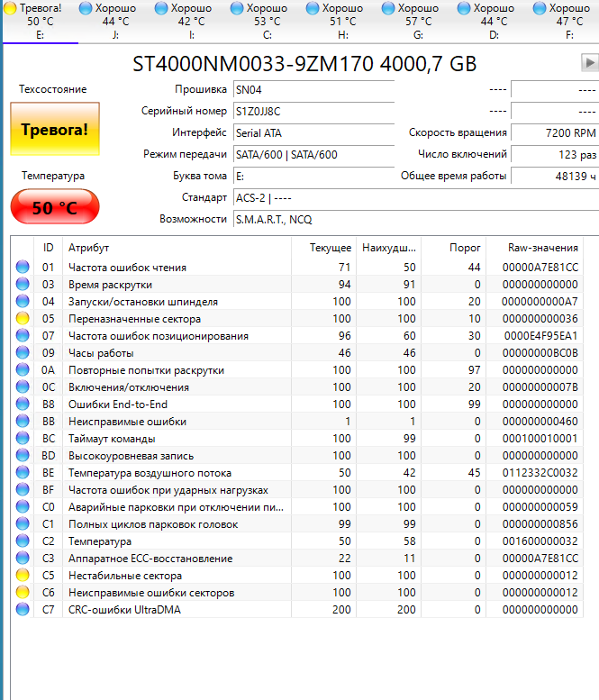Click status icon for attribute 07

(23, 335)
